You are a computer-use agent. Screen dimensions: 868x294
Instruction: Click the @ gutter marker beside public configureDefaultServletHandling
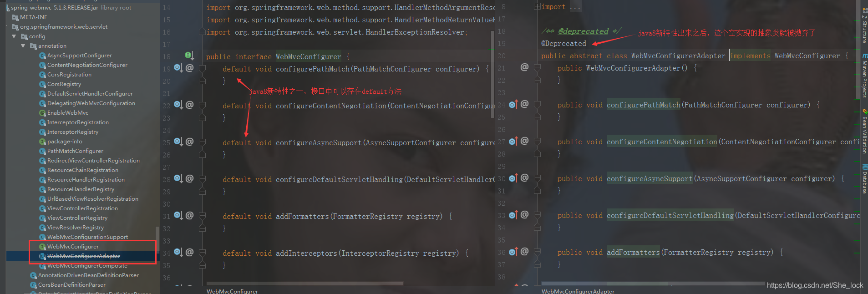[x=524, y=215]
